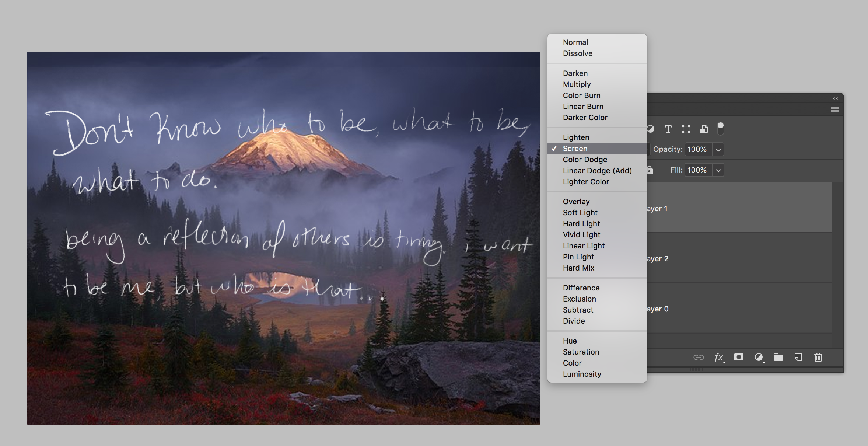The height and width of the screenshot is (446, 868).
Task: Open the Layers panel hamburger menu
Action: pyautogui.click(x=835, y=109)
